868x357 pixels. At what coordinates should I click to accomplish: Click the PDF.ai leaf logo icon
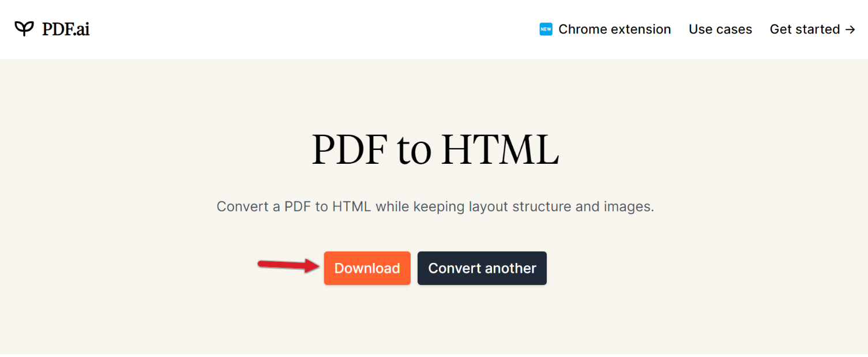[x=24, y=28]
